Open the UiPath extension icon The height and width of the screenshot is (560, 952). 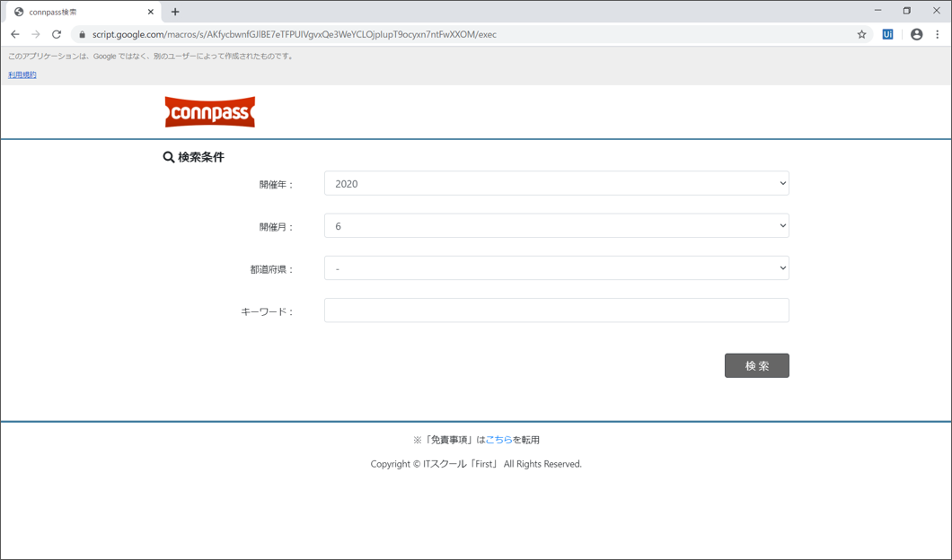pos(887,35)
